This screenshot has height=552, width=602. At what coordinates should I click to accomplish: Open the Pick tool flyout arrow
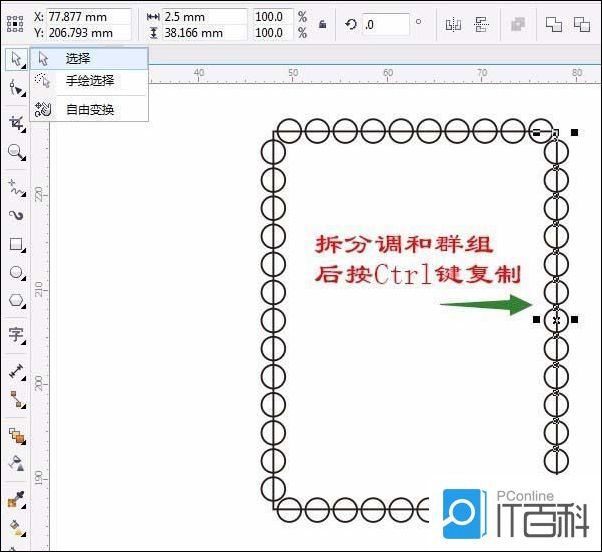(x=25, y=67)
